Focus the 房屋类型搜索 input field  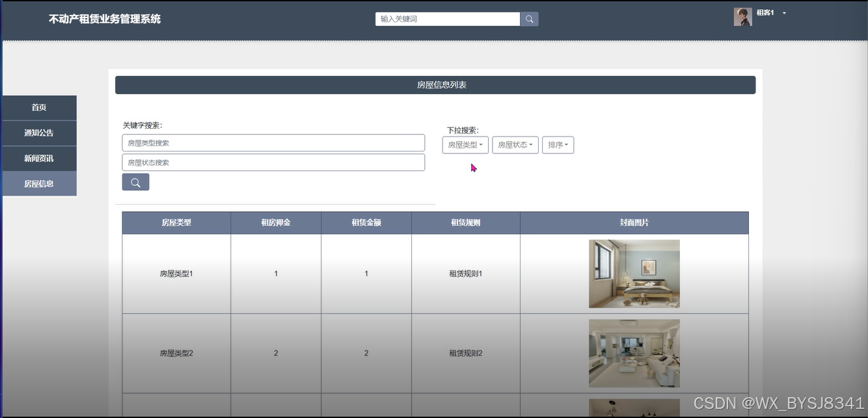[x=273, y=143]
